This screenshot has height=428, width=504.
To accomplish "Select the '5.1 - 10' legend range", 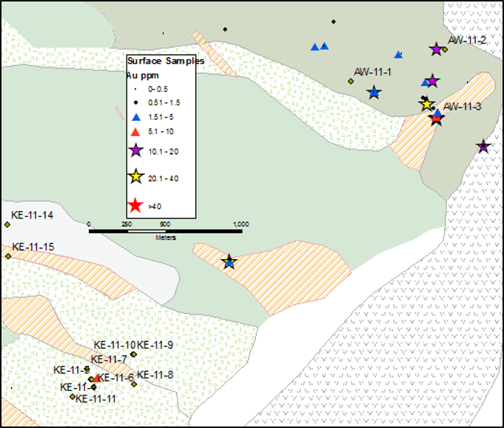I will [161, 132].
